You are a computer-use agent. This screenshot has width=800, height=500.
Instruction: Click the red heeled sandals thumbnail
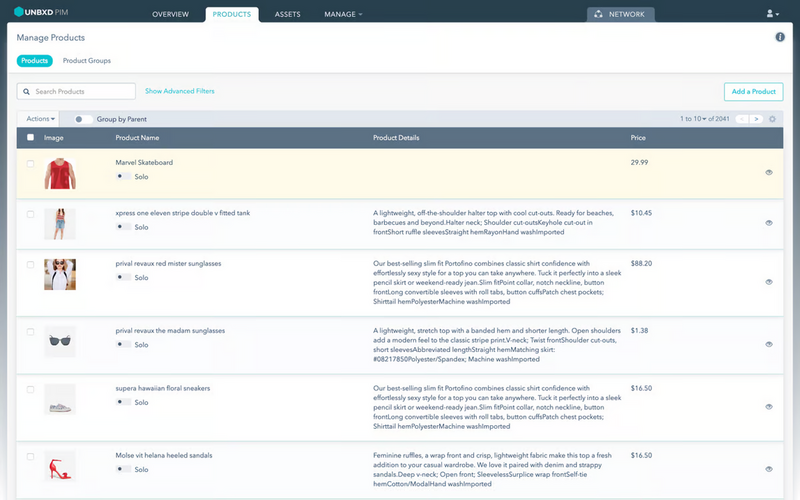pyautogui.click(x=60, y=467)
